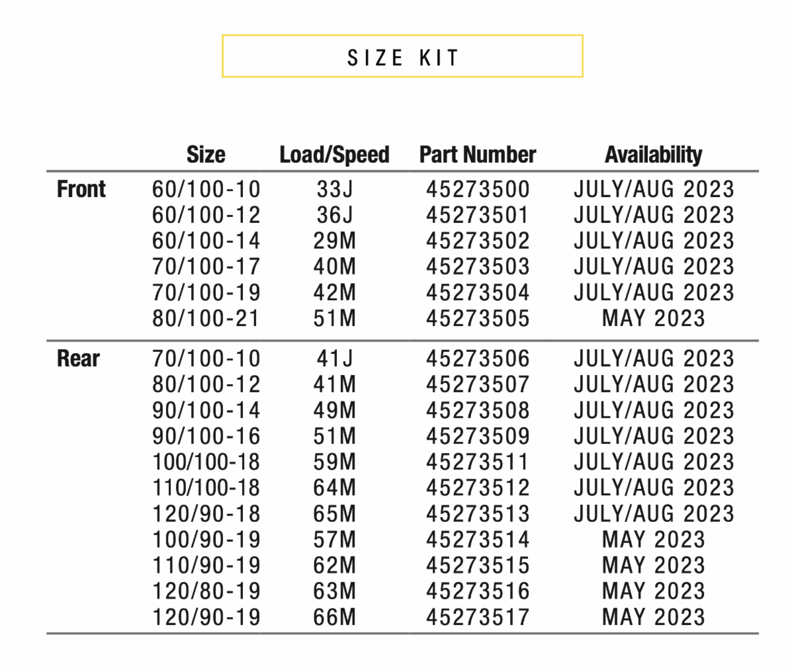Click the 29M load/speed value

pyautogui.click(x=335, y=241)
